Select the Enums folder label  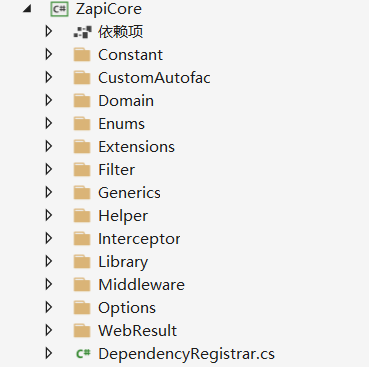coord(121,124)
